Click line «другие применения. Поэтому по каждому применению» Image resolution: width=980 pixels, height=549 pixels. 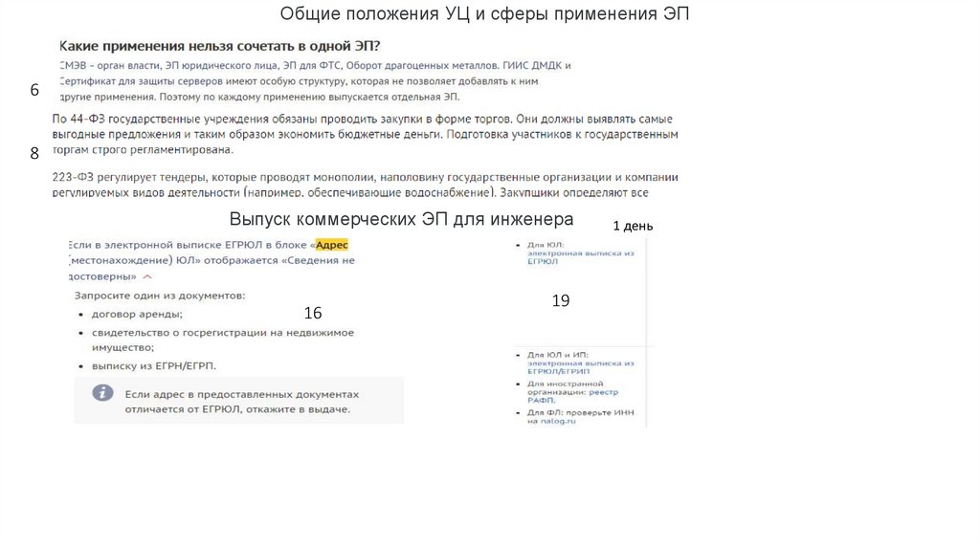259,97
